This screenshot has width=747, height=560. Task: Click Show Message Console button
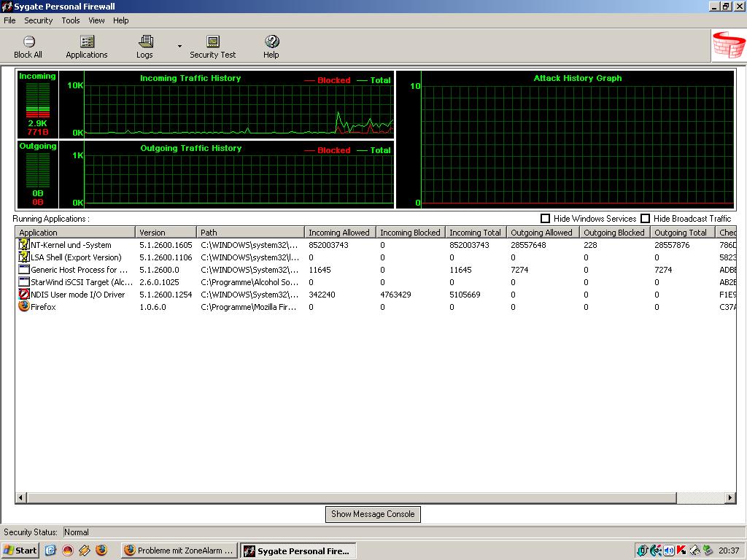(x=373, y=514)
